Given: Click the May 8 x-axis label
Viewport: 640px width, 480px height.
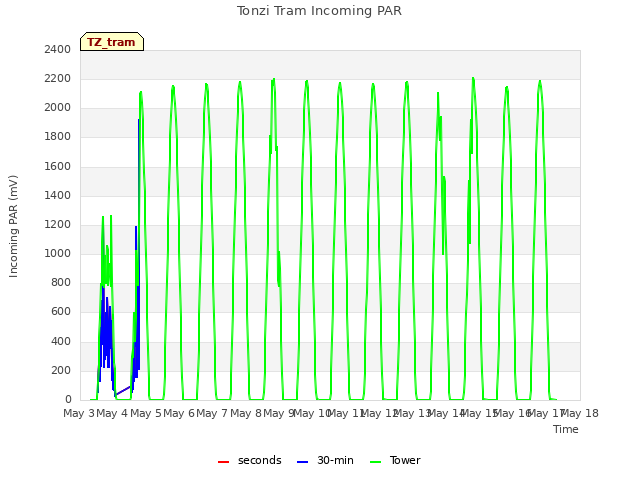Looking at the screenshot, I should 246,413.
